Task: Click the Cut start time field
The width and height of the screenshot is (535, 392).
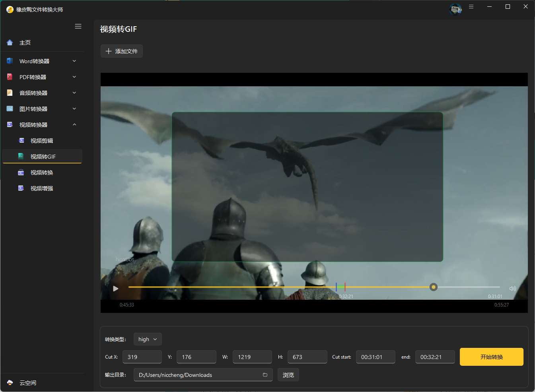Action: click(x=375, y=357)
